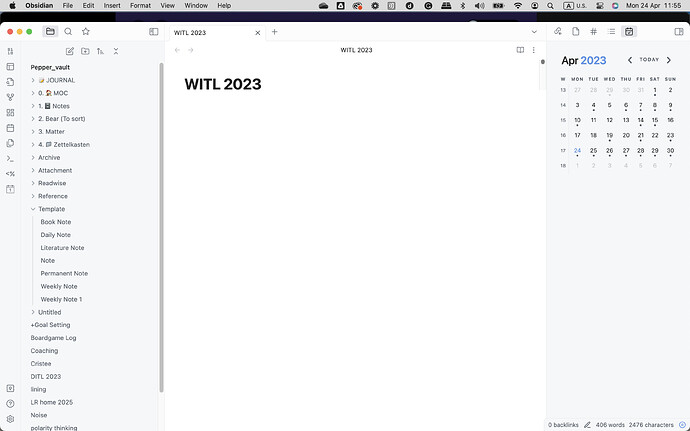Open the search pane in left sidebar
The width and height of the screenshot is (690, 431).
[68, 32]
